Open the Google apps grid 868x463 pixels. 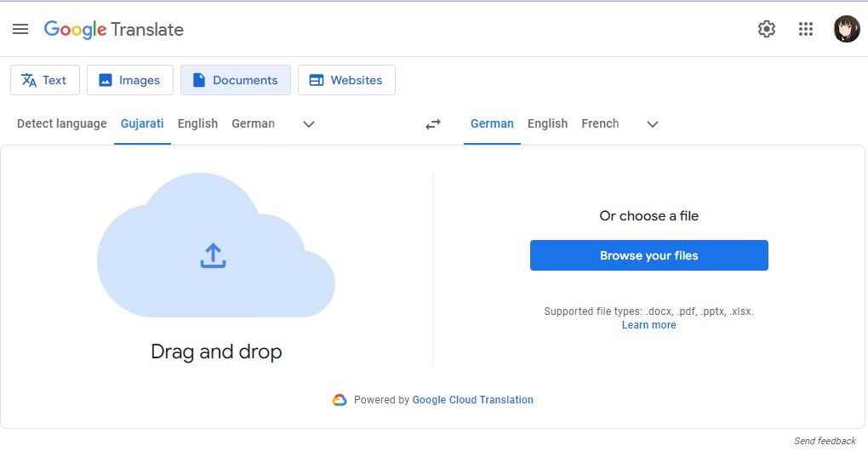805,29
